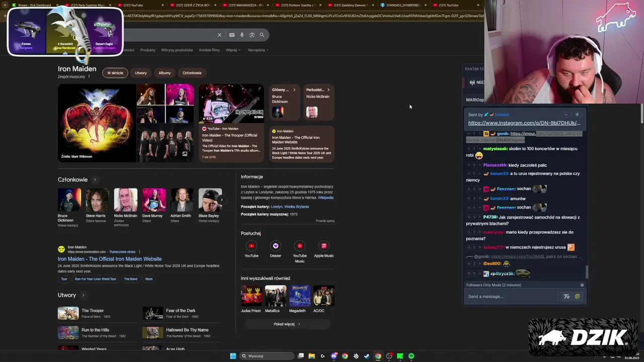
Task: Expand the Utwory section arrow
Action: click(83, 295)
